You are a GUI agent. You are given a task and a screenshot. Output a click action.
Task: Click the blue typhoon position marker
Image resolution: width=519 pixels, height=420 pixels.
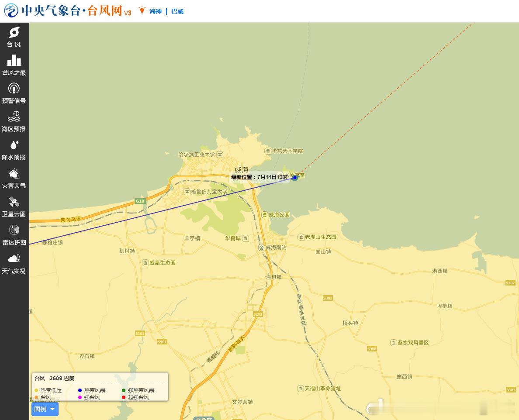[294, 178]
